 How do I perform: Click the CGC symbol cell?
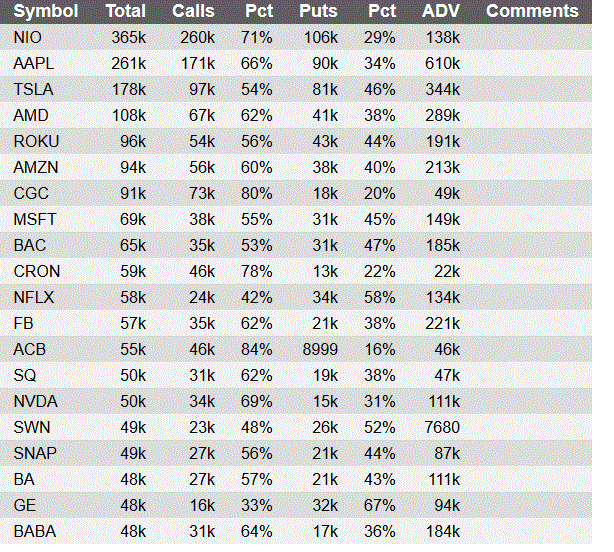point(31,193)
